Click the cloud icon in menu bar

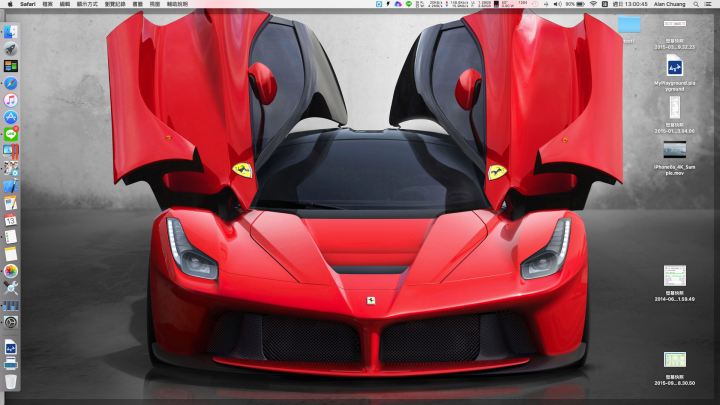[x=398, y=4]
